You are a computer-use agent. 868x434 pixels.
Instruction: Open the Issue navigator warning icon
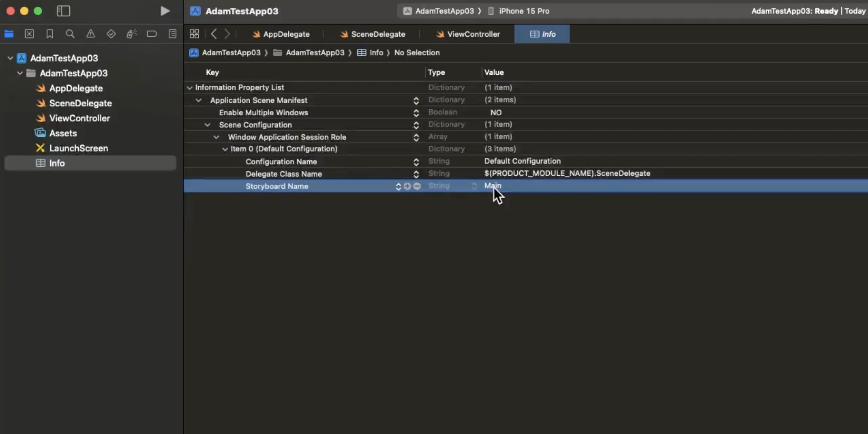90,34
